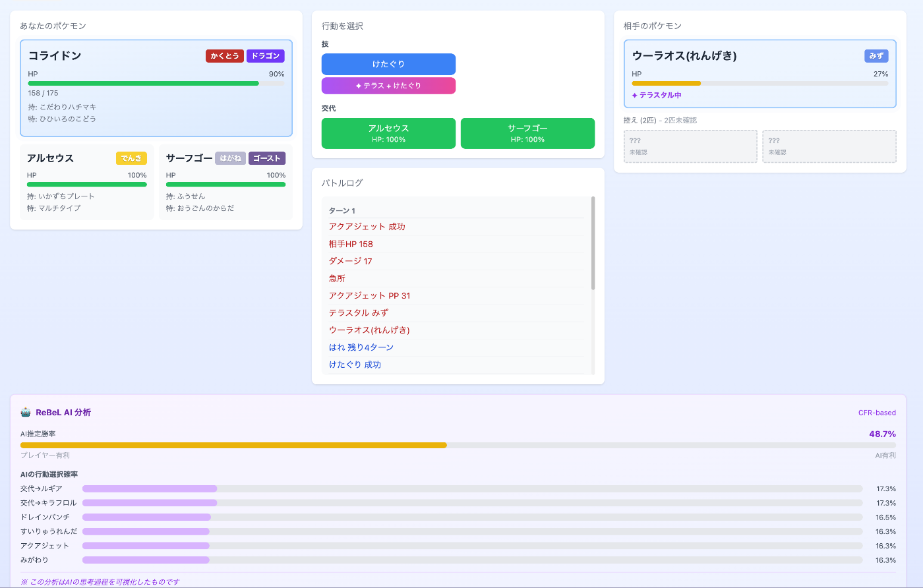Click the 48.7% win rate value
The height and width of the screenshot is (588, 923).
coord(882,434)
